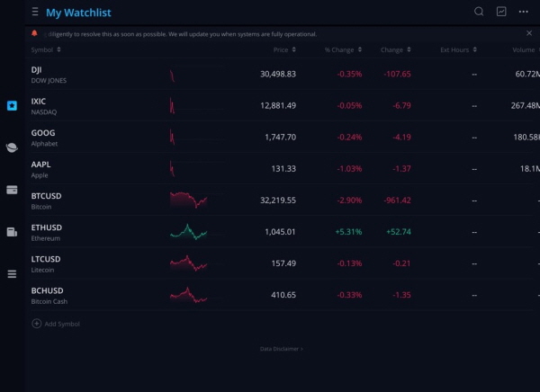
Task: Sort by Symbol column arrows
Action: (x=58, y=49)
